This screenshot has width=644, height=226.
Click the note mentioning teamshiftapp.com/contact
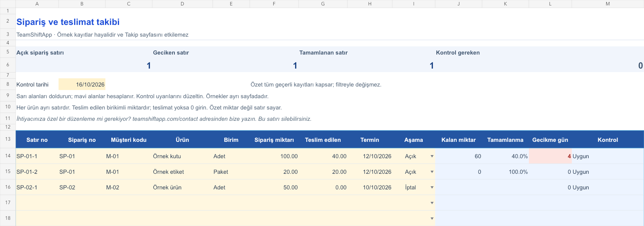click(164, 119)
